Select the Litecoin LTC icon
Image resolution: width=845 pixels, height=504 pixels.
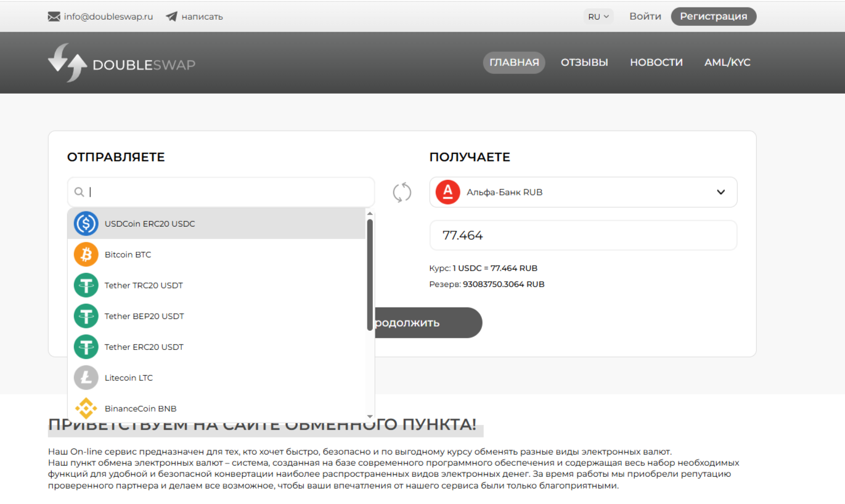(86, 378)
